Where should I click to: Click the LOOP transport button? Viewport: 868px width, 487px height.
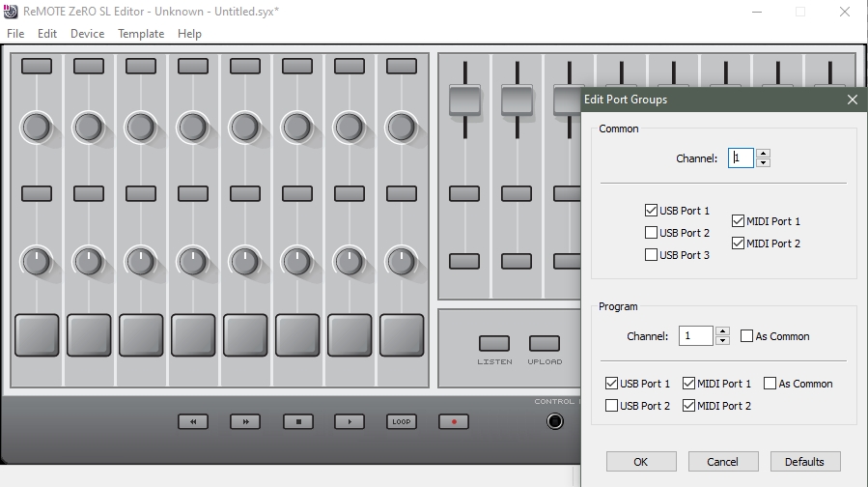402,421
